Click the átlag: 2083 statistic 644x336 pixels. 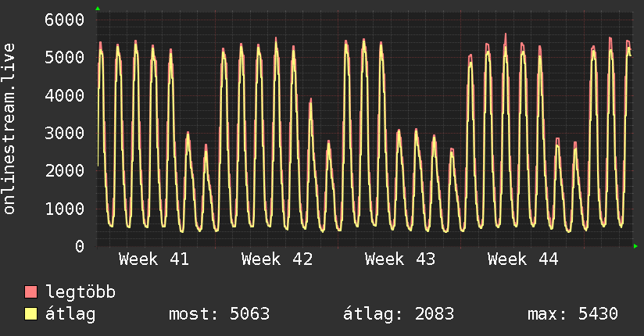click(x=399, y=314)
